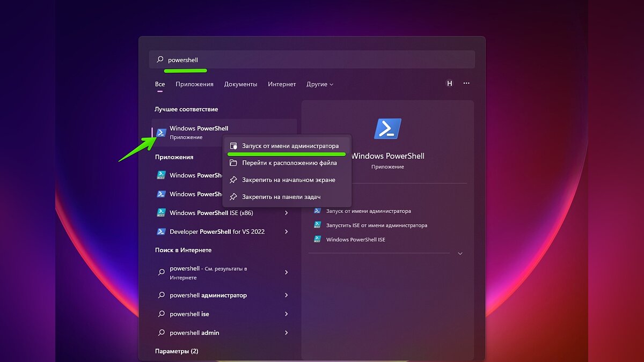Click the 'Параметры (2)' section heading

177,351
